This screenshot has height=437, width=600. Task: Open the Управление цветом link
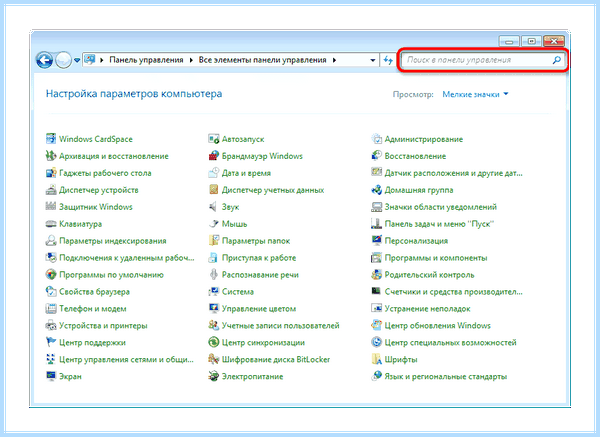[259, 308]
